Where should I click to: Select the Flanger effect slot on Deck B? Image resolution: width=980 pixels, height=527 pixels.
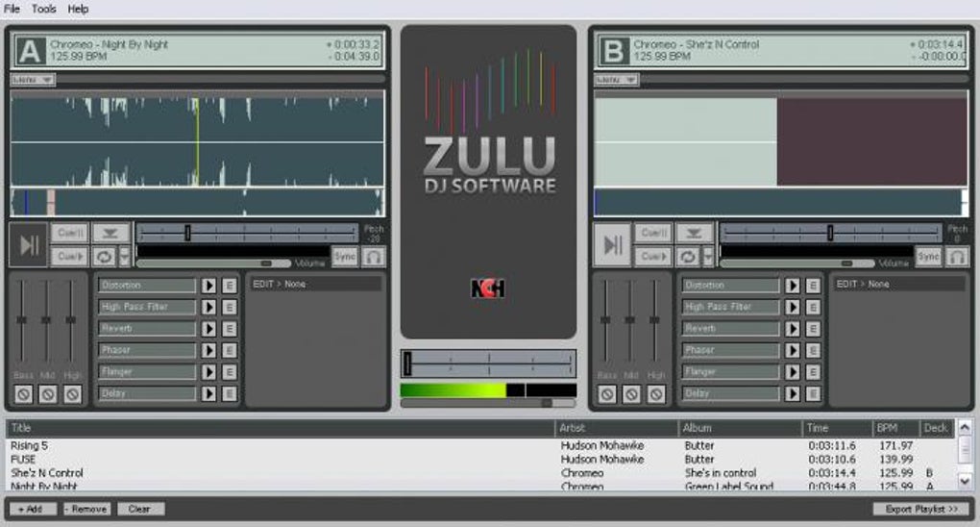pos(730,372)
